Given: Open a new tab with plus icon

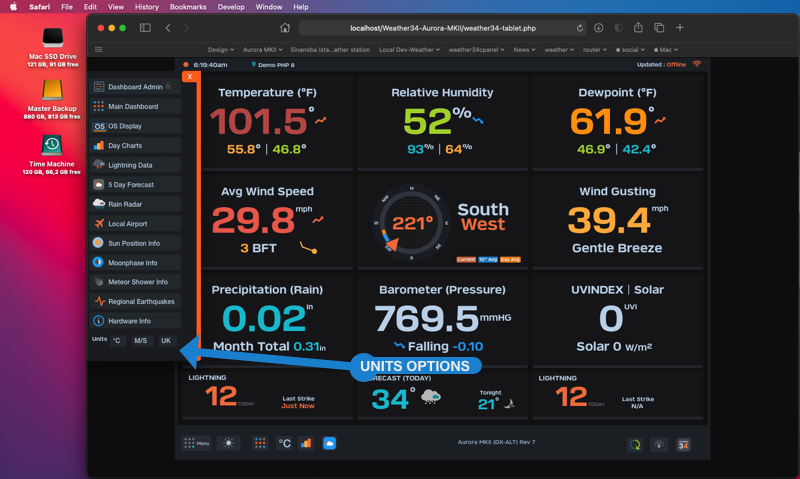Looking at the screenshot, I should point(680,28).
